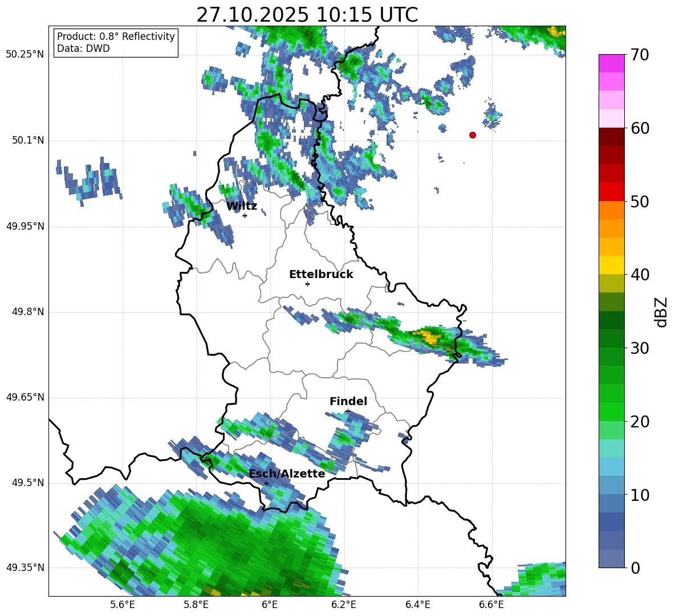Screen dimensions: 675x616
Task: Click the 49.95°N latitude label
Action: pyautogui.click(x=25, y=226)
